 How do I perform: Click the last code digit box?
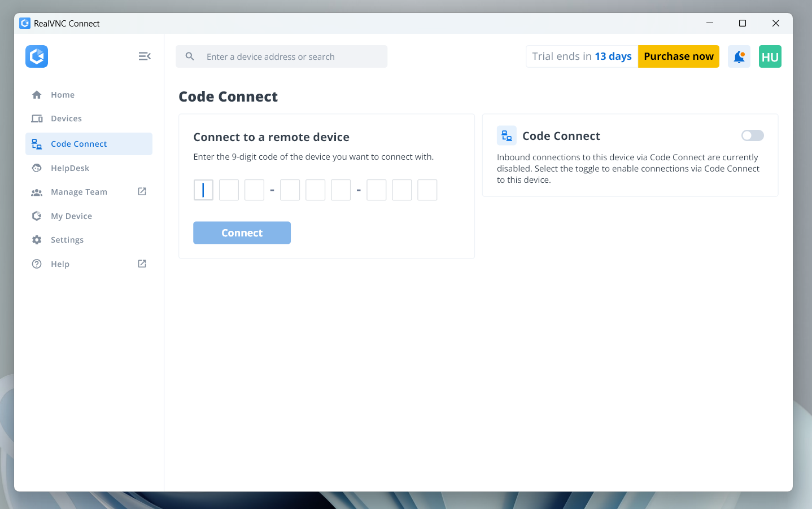427,190
